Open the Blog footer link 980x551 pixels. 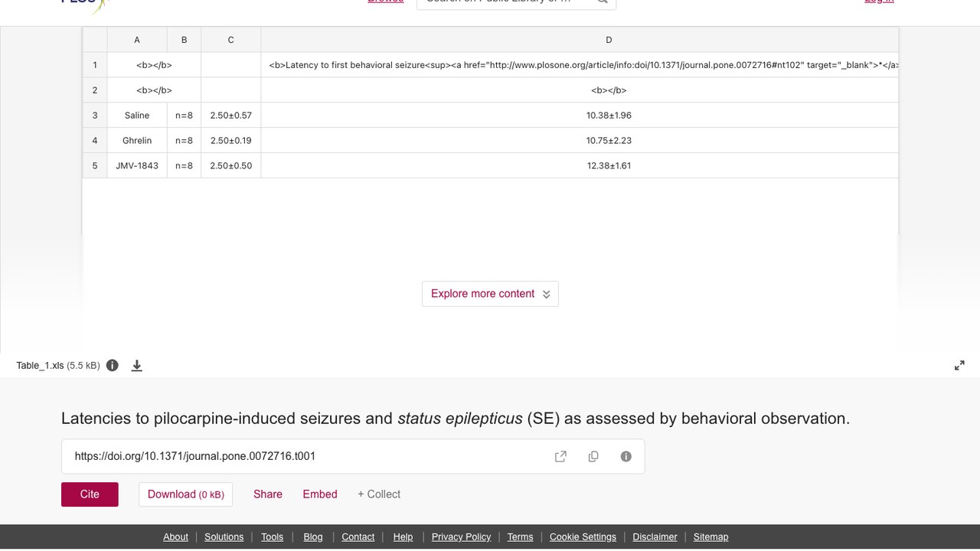(x=313, y=536)
